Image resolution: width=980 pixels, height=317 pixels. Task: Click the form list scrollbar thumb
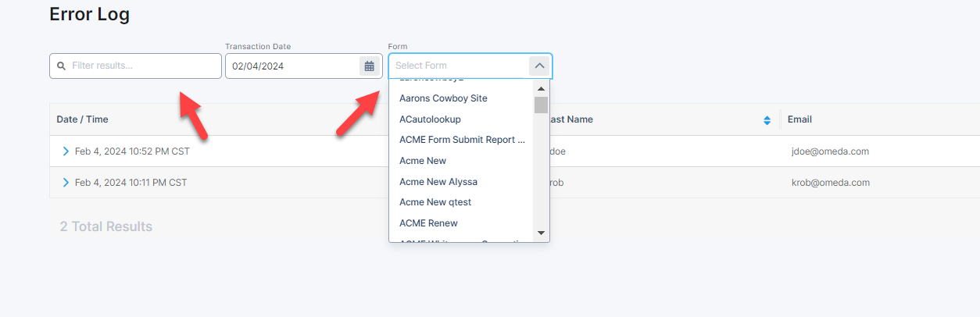tap(541, 105)
